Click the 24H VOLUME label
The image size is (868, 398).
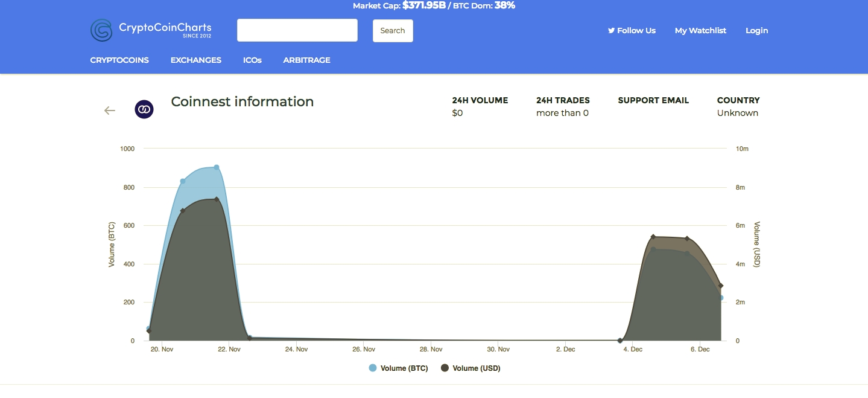coord(480,100)
